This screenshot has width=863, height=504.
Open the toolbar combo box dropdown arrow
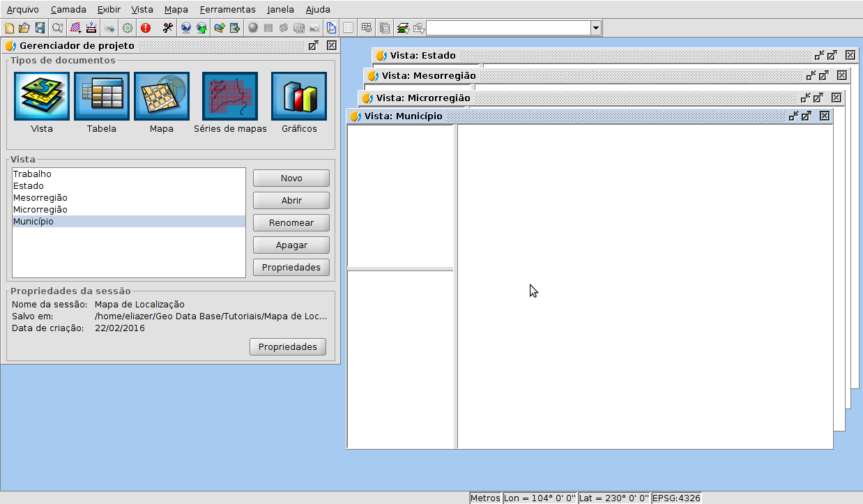click(595, 28)
